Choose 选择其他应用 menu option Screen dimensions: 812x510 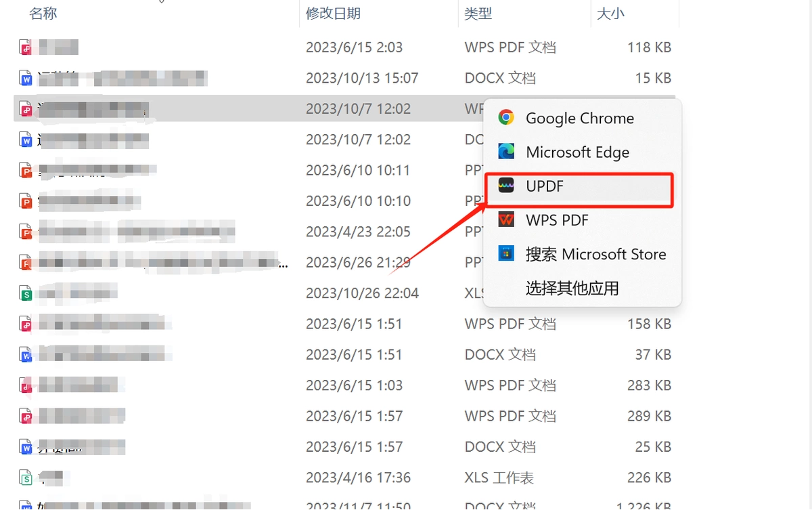(x=582, y=288)
